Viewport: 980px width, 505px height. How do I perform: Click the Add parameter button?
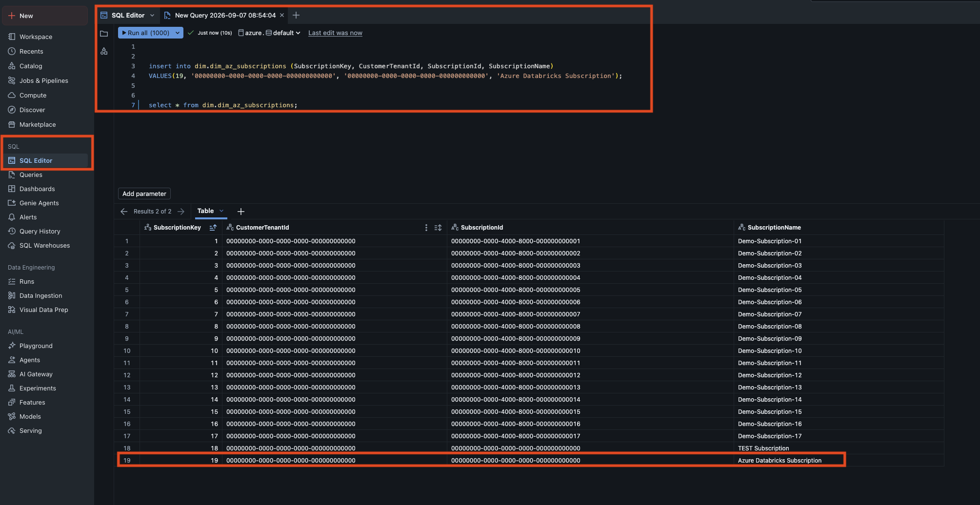144,194
